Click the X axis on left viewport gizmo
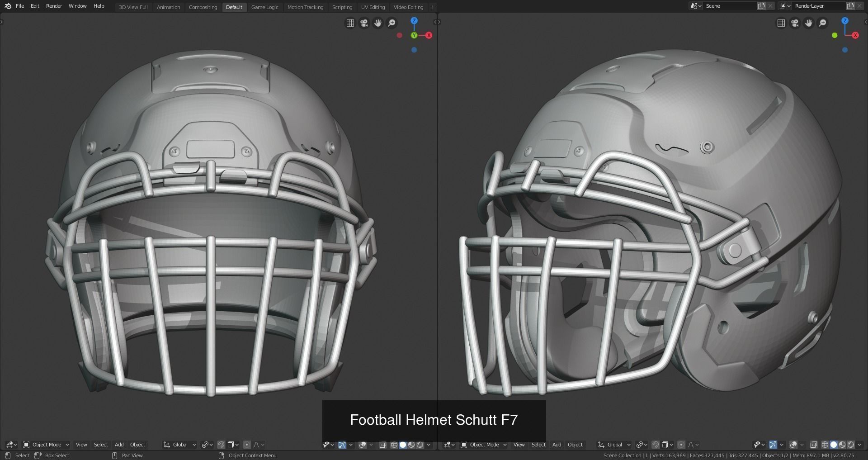The image size is (868, 460). [429, 35]
